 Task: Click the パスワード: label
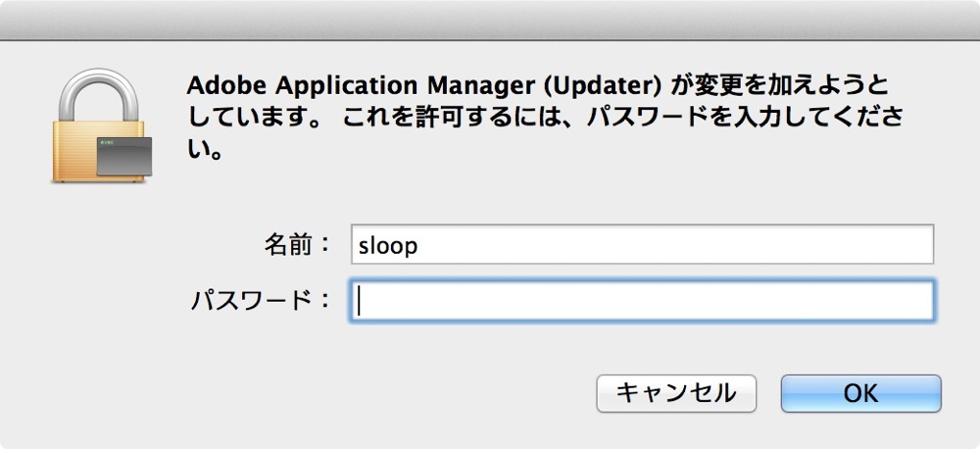260,301
